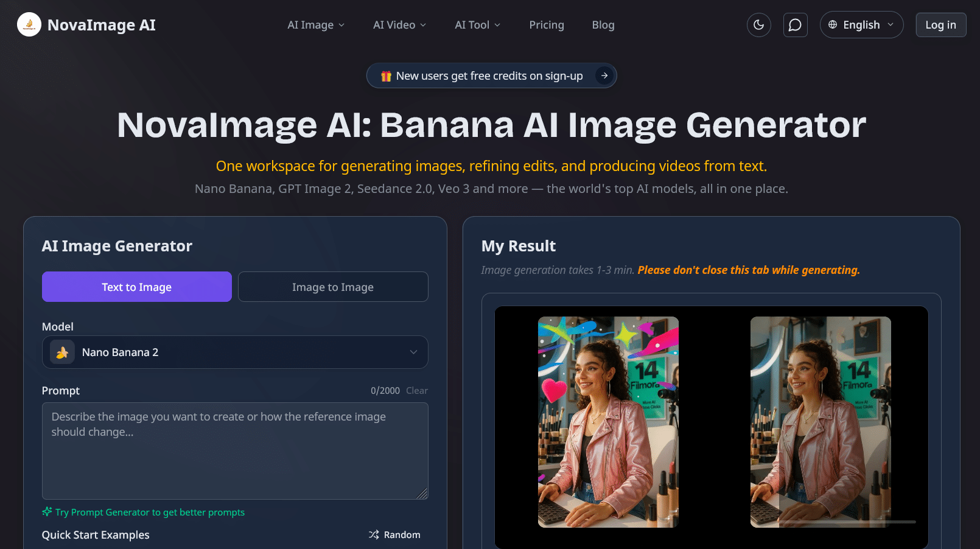Image resolution: width=980 pixels, height=549 pixels.
Task: Open the Pricing page
Action: point(547,25)
